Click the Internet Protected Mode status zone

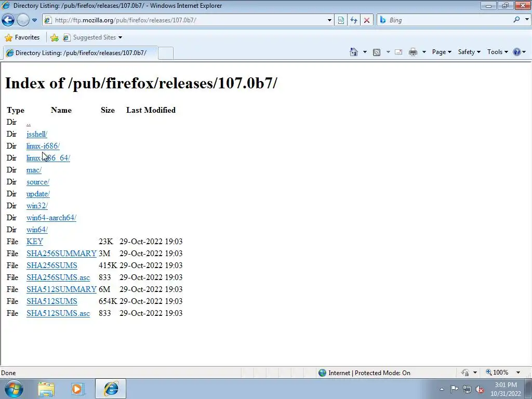(364, 373)
